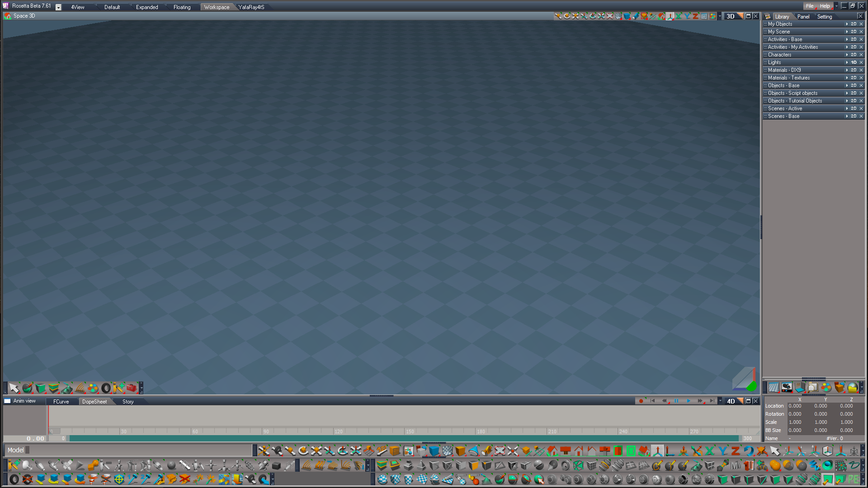The height and width of the screenshot is (488, 868).
Task: Toggle green X axis lock in the Space 3D header
Action: pos(679,16)
